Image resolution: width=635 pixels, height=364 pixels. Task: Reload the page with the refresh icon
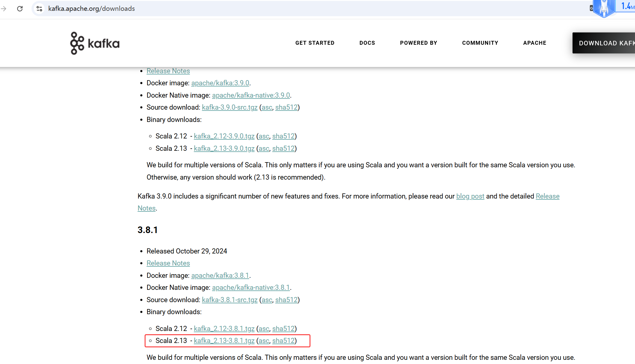(20, 8)
